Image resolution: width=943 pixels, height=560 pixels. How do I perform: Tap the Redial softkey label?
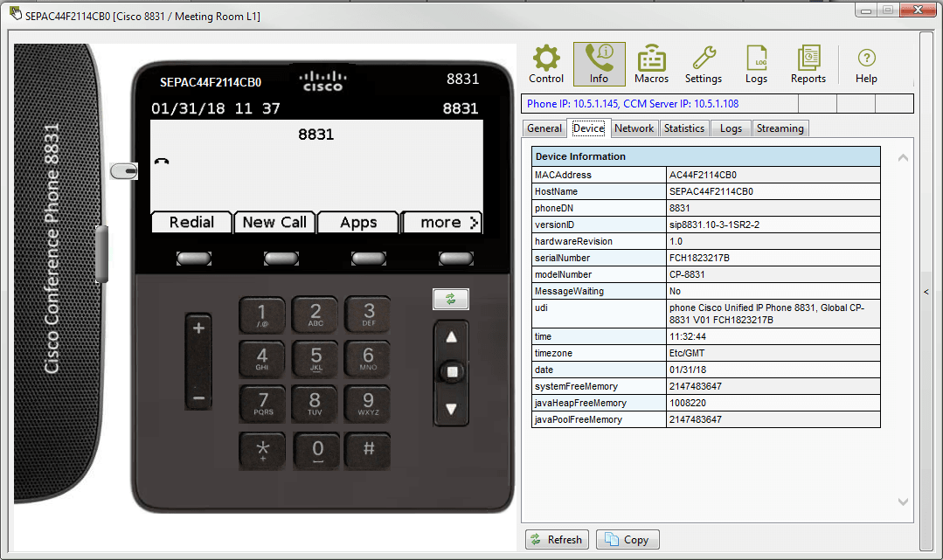click(x=191, y=222)
